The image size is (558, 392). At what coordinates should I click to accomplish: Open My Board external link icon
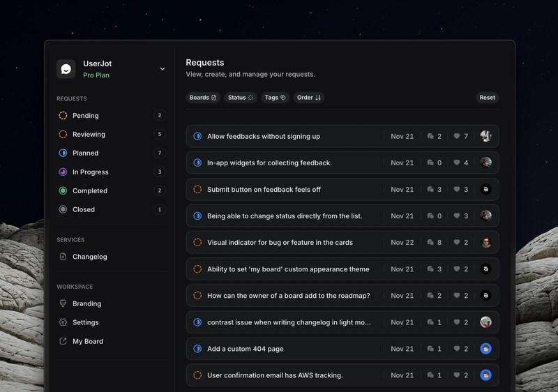63,342
